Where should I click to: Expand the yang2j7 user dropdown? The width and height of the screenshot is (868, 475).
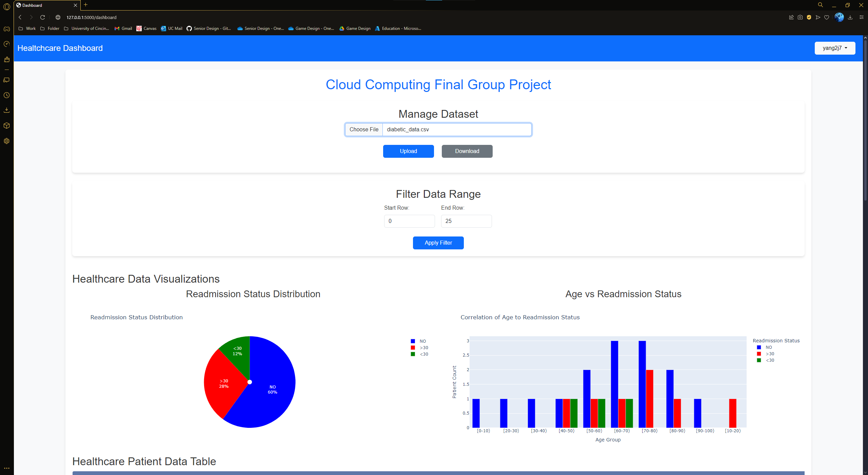click(x=835, y=48)
